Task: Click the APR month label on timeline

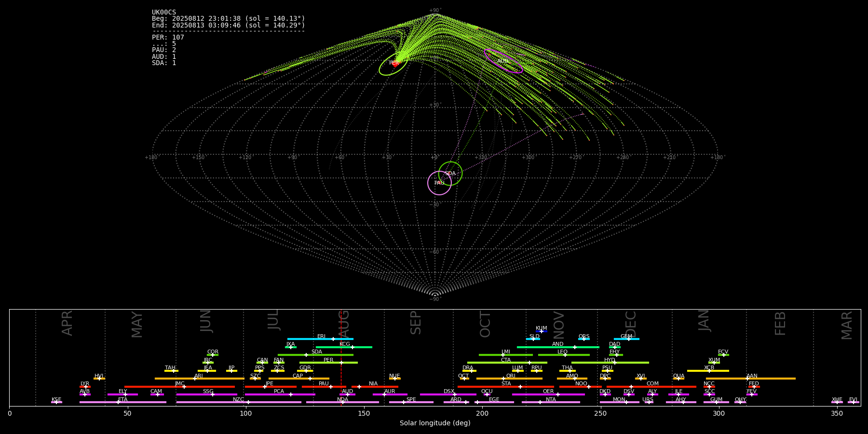Action: tap(67, 323)
